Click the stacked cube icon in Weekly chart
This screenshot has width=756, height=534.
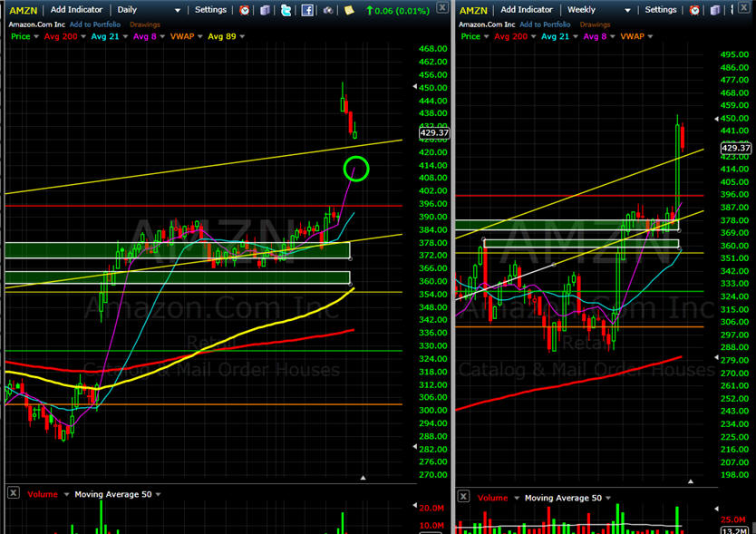[715, 10]
